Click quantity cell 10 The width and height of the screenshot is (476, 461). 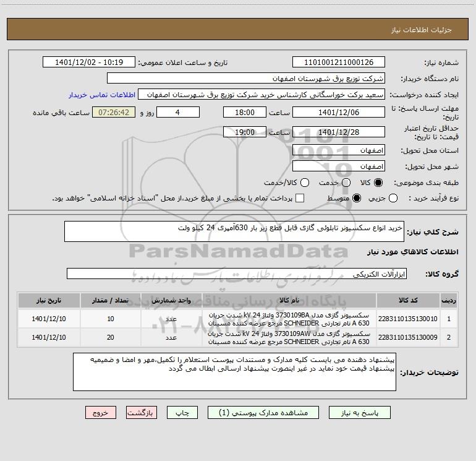pyautogui.click(x=111, y=319)
